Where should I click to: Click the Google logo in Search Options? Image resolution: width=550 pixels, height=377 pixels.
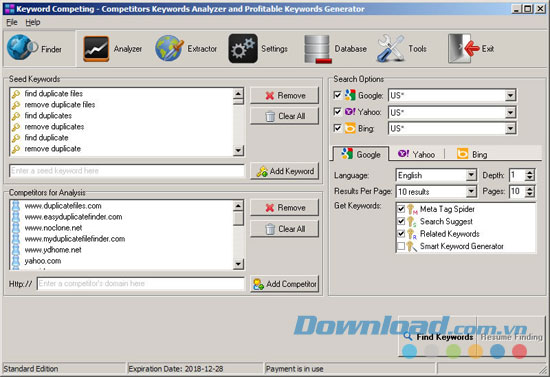[350, 95]
